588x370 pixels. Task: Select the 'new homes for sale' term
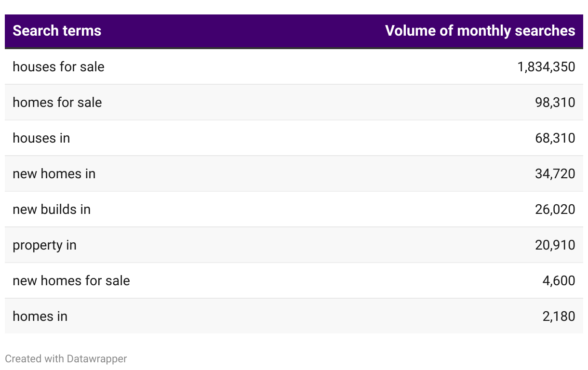[71, 280]
